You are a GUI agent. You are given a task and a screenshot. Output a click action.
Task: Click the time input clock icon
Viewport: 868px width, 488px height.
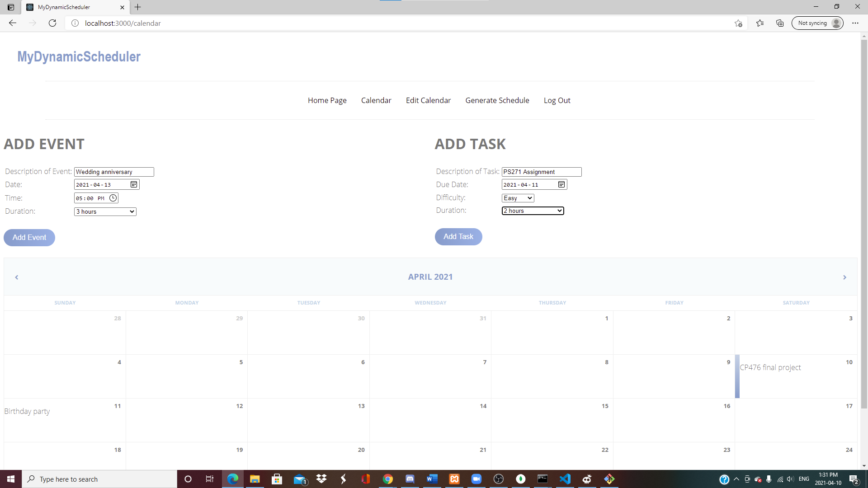click(113, 198)
